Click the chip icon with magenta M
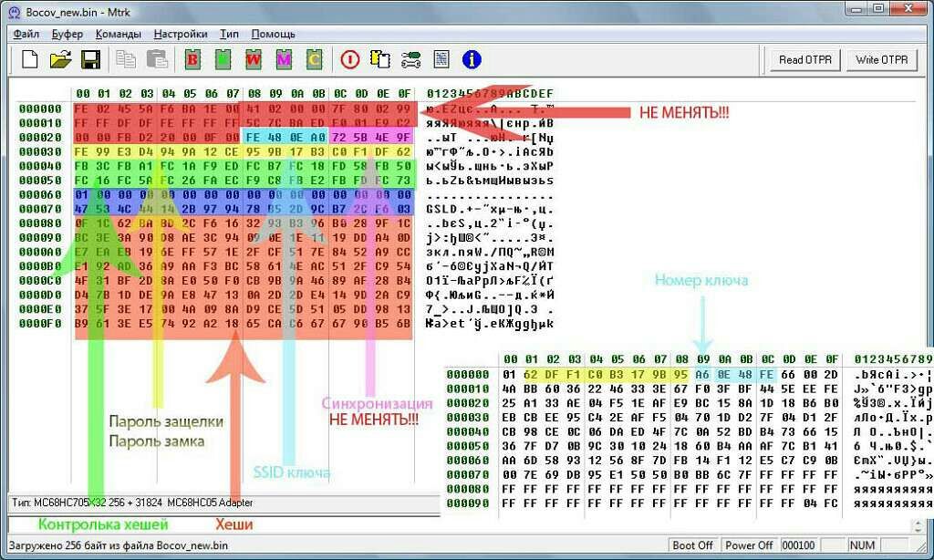The height and width of the screenshot is (560, 934). point(285,59)
